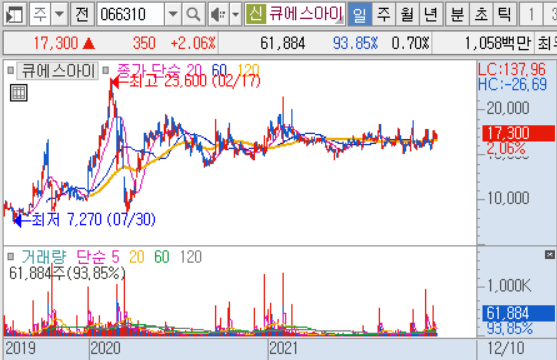Switch to the 년 yearly period tab
The image size is (557, 360).
tap(431, 15)
